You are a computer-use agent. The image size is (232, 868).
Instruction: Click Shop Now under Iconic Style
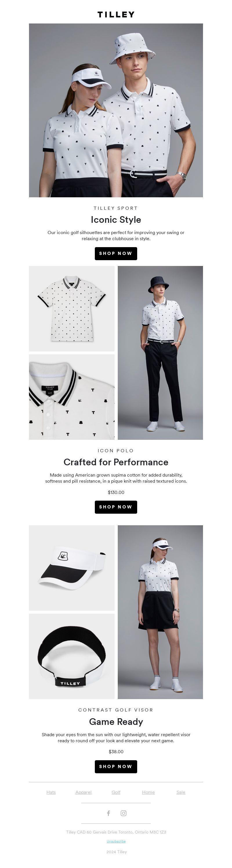[x=116, y=254]
